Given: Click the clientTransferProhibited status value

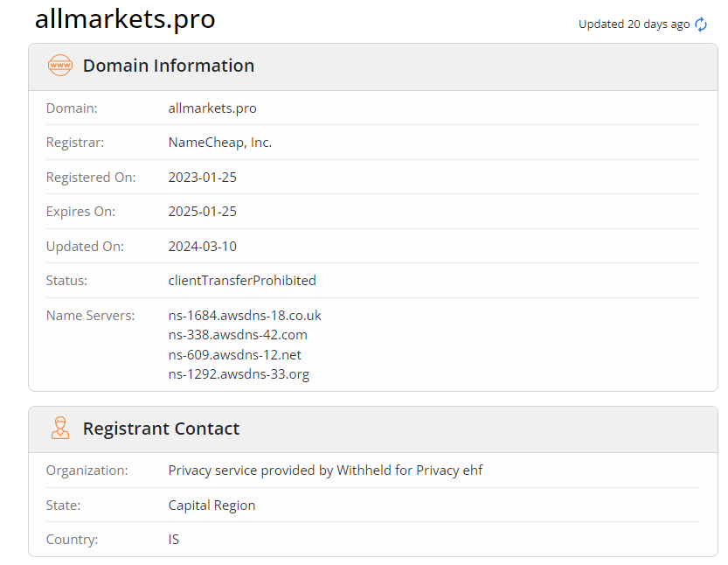Looking at the screenshot, I should tap(242, 281).
